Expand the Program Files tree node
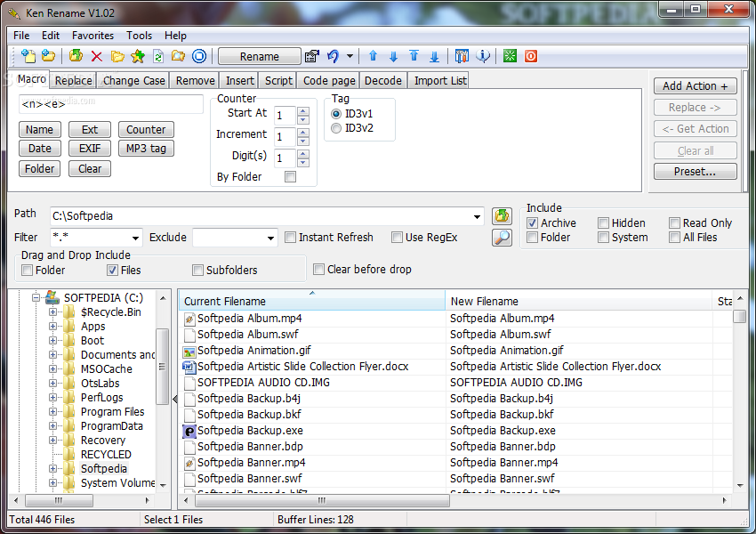Screen dimensions: 756x534 (52, 411)
